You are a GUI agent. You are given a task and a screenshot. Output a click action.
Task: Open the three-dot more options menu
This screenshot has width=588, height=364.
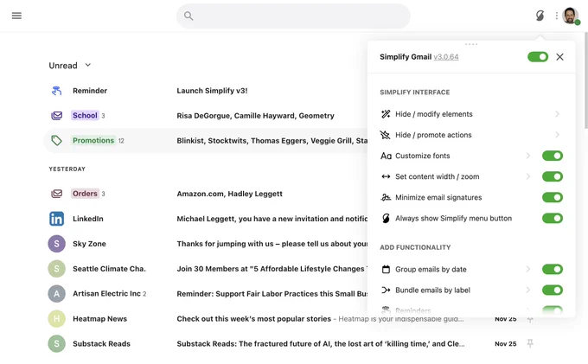point(557,16)
